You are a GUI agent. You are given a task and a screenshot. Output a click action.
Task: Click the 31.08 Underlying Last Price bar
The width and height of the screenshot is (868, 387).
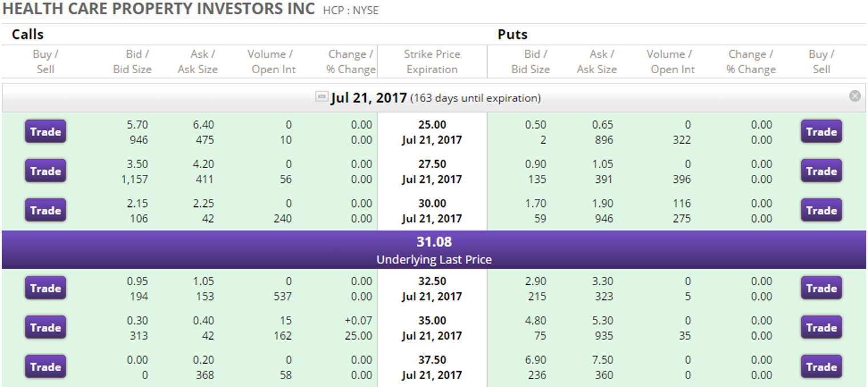tap(434, 250)
